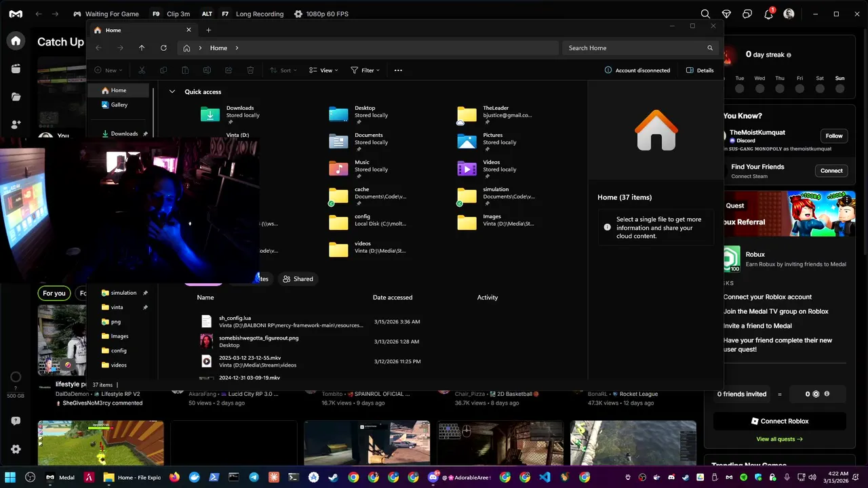Open the Medal premium diamond icon

726,14
